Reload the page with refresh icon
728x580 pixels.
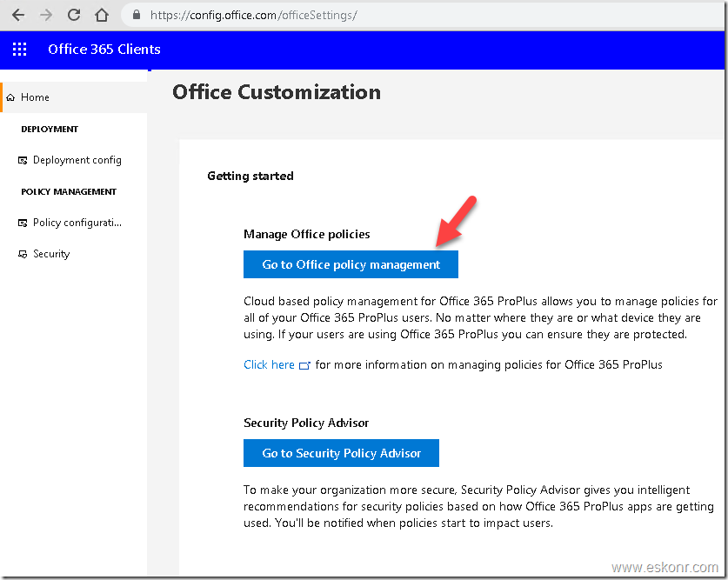[x=74, y=16]
